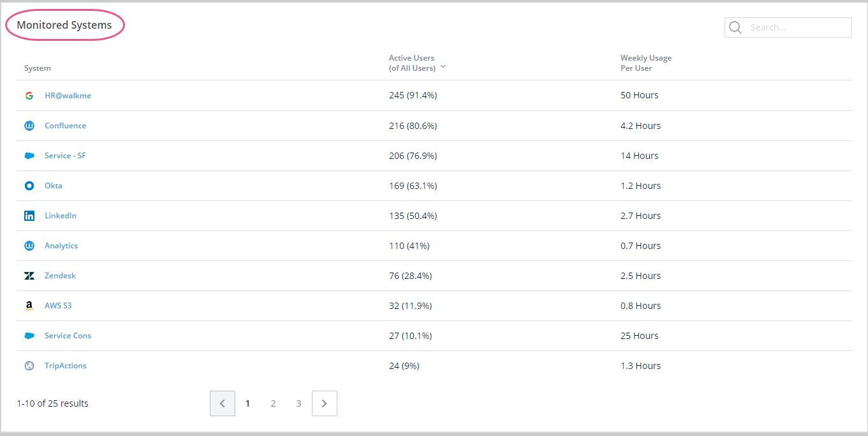
Task: Go to the next results page
Action: [x=325, y=403]
